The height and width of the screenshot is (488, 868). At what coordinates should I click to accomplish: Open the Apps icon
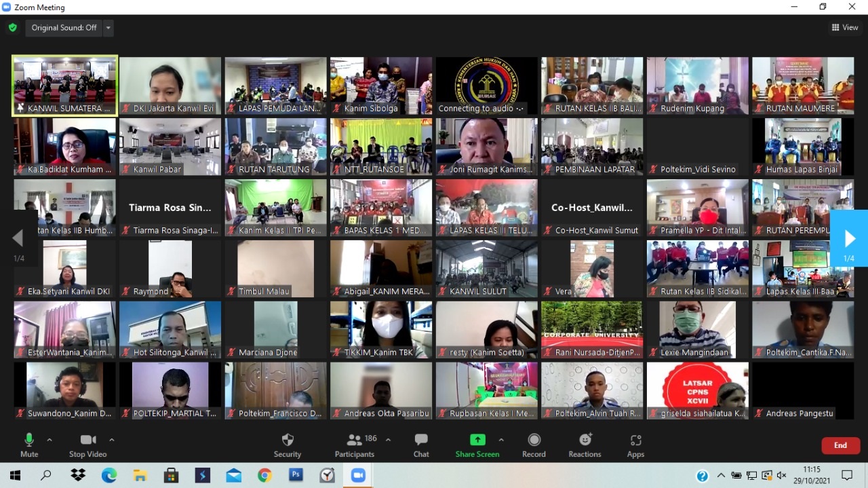pyautogui.click(x=635, y=440)
